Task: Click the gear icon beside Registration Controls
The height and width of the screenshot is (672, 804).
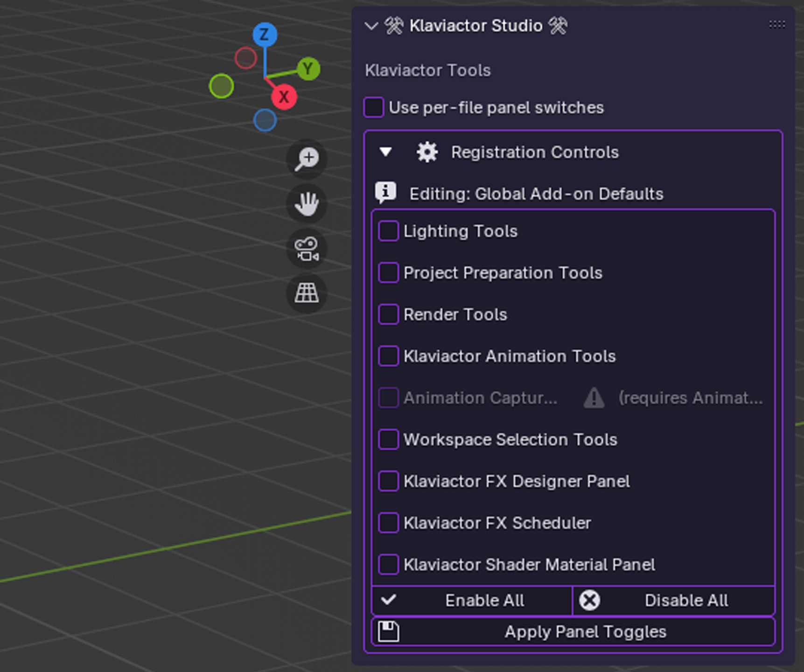Action: coord(427,152)
